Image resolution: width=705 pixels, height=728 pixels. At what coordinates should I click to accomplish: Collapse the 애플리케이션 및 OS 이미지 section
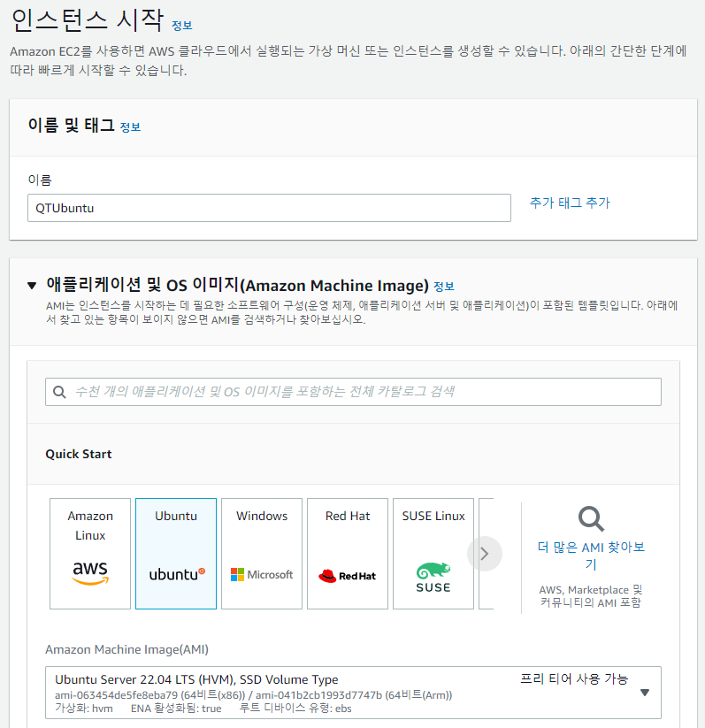click(32, 286)
